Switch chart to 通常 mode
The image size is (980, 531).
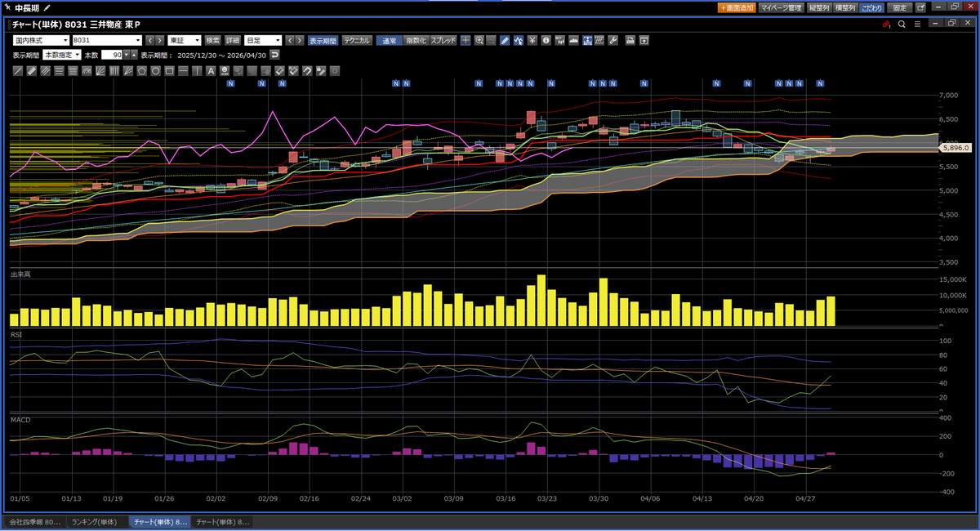click(x=389, y=40)
